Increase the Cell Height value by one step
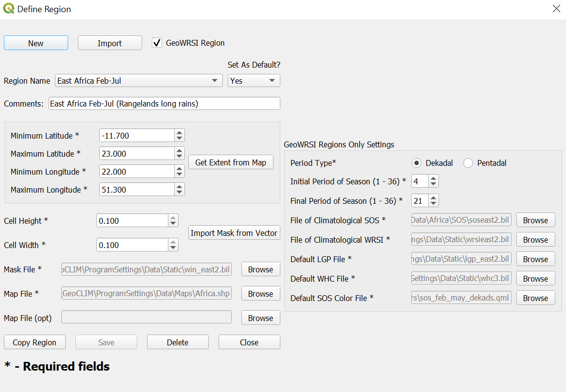Image resolution: width=566 pixels, height=392 pixels. point(173,217)
